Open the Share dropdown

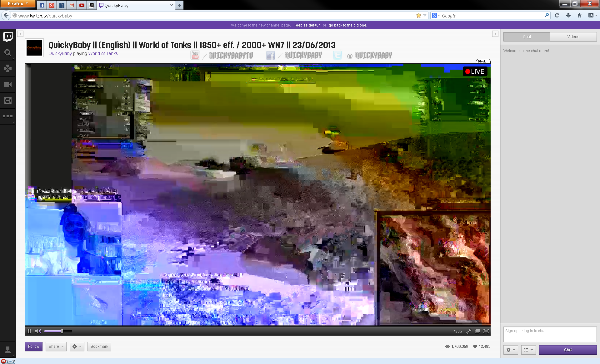tap(56, 347)
